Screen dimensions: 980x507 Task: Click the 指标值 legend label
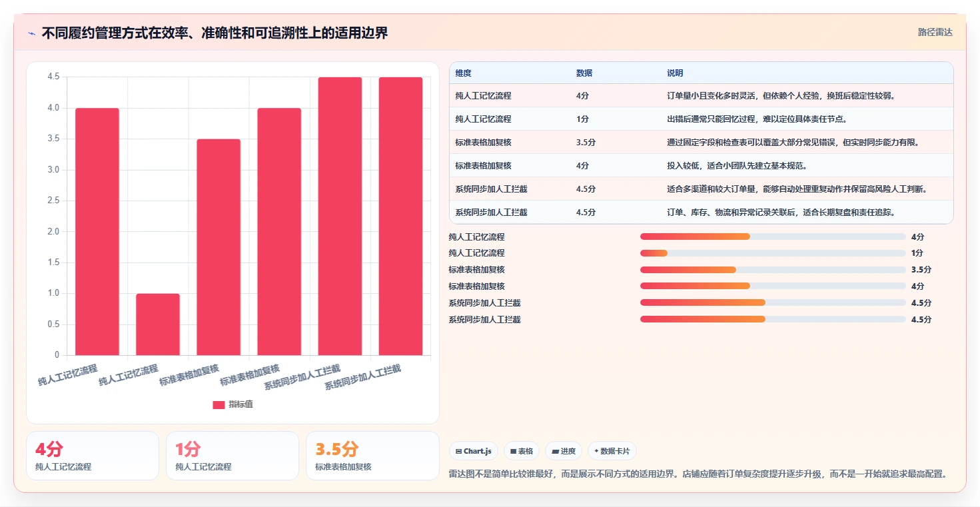[241, 404]
